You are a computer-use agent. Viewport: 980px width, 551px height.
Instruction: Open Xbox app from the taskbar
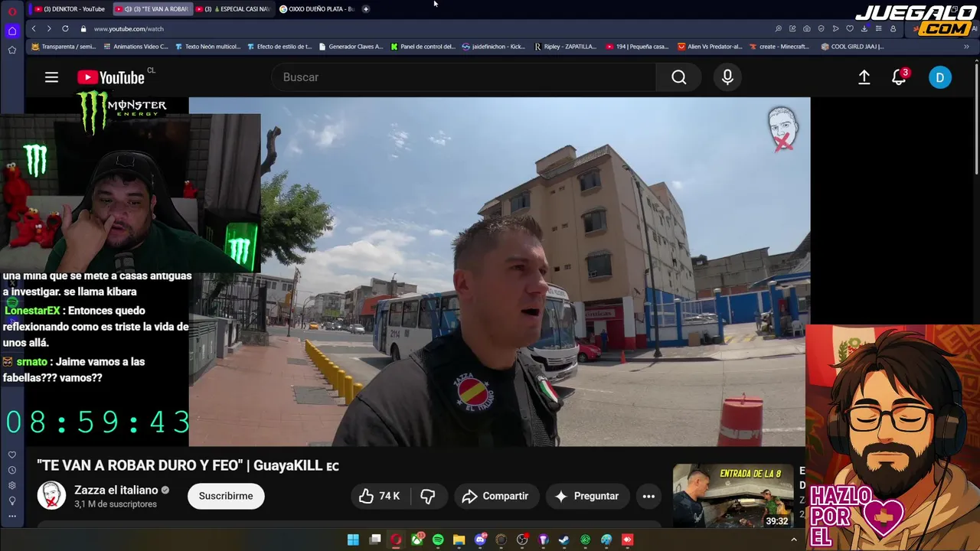pyautogui.click(x=417, y=540)
